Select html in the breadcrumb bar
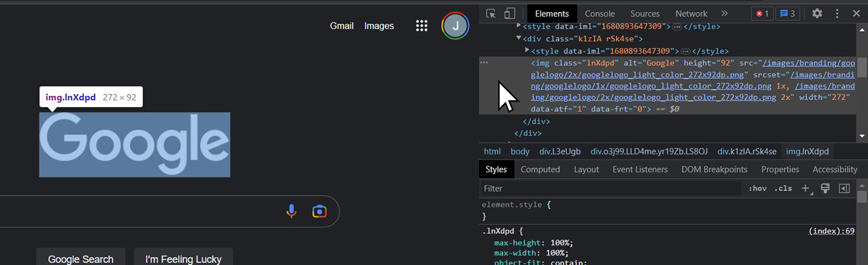The height and width of the screenshot is (265, 868). click(x=492, y=151)
